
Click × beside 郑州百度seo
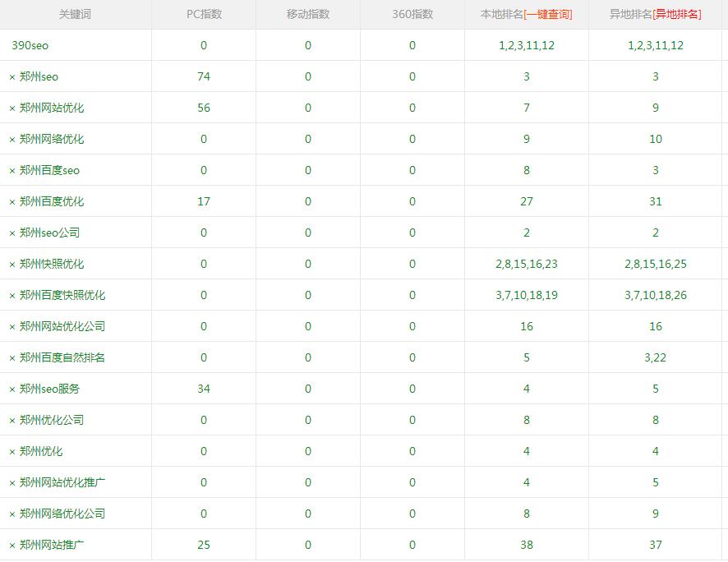pos(12,171)
